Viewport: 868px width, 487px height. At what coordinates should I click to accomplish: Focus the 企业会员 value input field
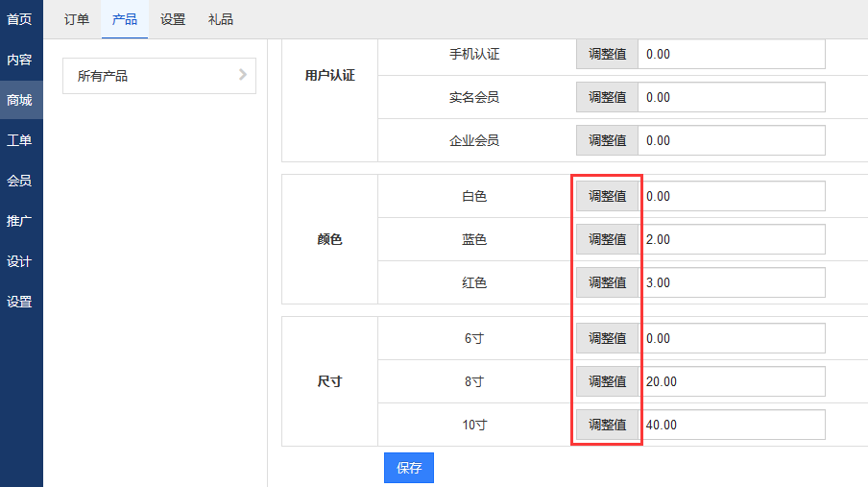pos(732,141)
